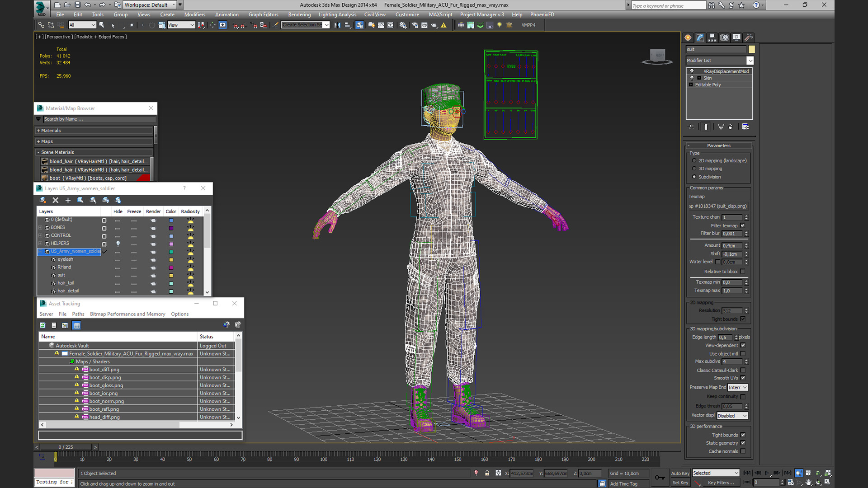Image resolution: width=868 pixels, height=488 pixels.
Task: Open the Hierarchy command panel tab
Action: point(712,38)
